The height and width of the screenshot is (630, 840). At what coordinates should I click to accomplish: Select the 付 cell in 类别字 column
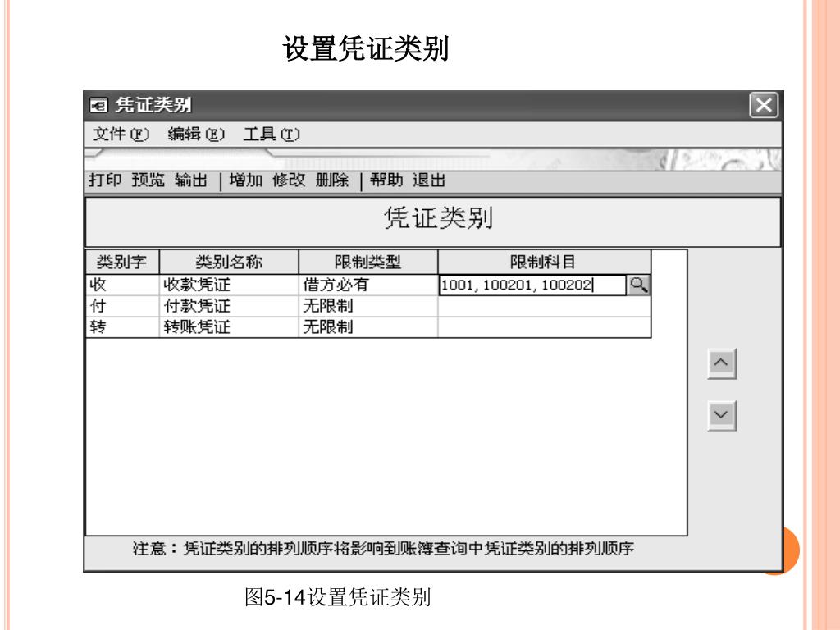[x=122, y=306]
